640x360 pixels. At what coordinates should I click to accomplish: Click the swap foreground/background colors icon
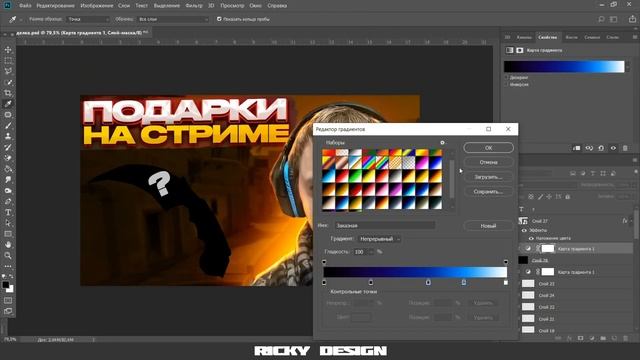tap(11, 276)
